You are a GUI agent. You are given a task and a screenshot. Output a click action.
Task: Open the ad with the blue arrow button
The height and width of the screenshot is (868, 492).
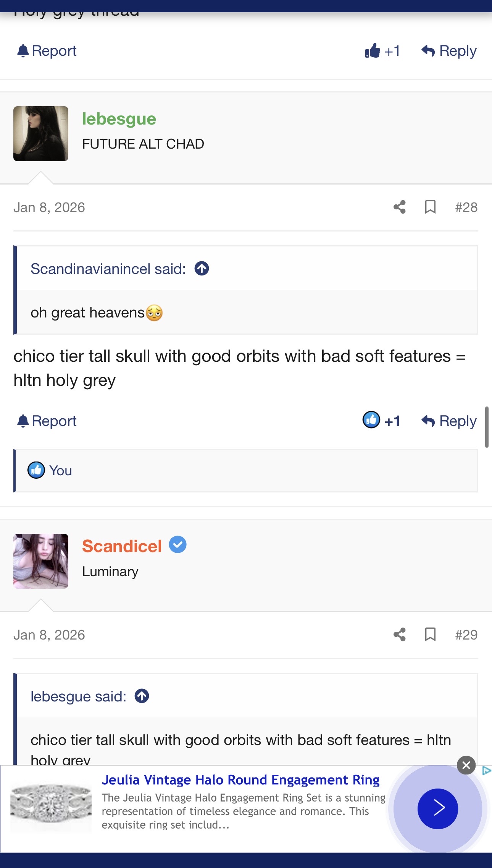(x=437, y=808)
